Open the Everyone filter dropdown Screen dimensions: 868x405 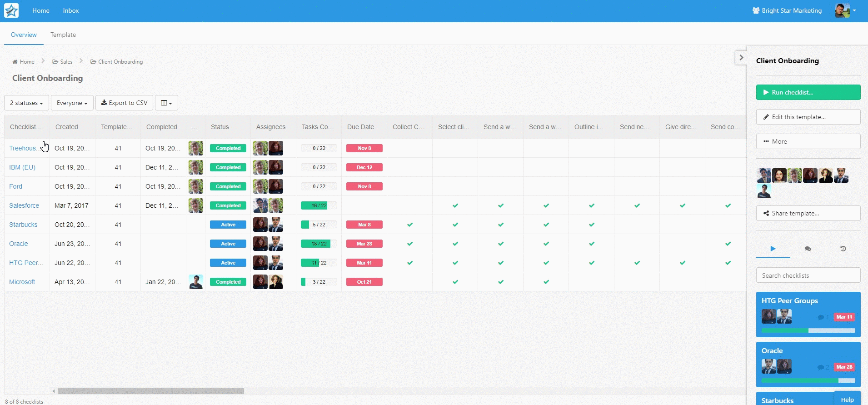[72, 103]
